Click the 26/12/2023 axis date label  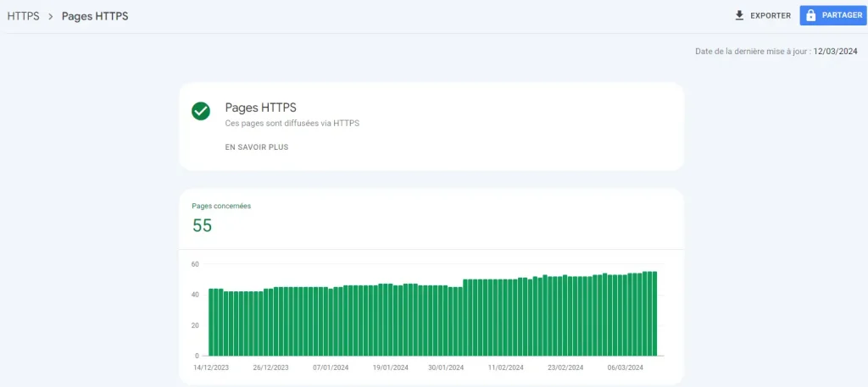click(x=270, y=368)
